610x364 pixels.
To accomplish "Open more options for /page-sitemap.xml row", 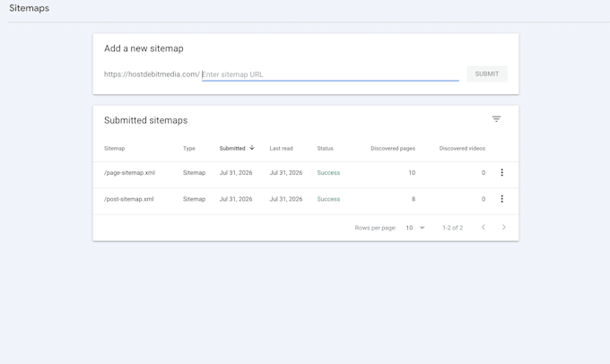I will (x=501, y=172).
